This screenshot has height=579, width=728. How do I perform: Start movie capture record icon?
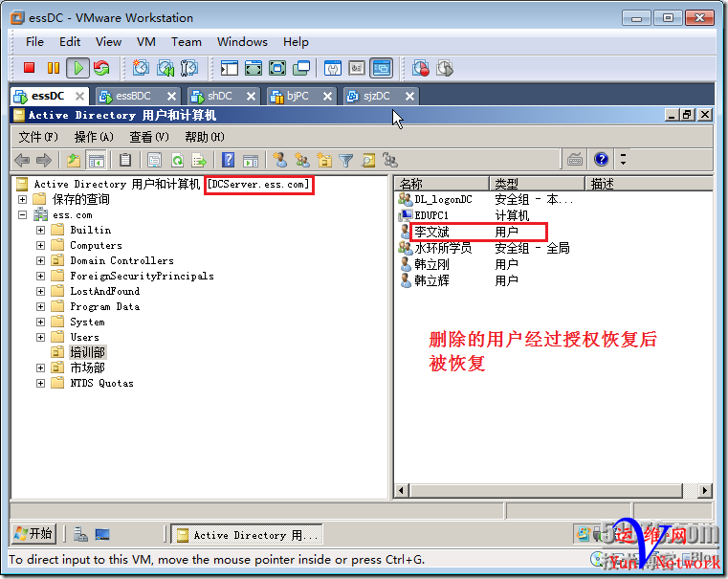[x=421, y=68]
